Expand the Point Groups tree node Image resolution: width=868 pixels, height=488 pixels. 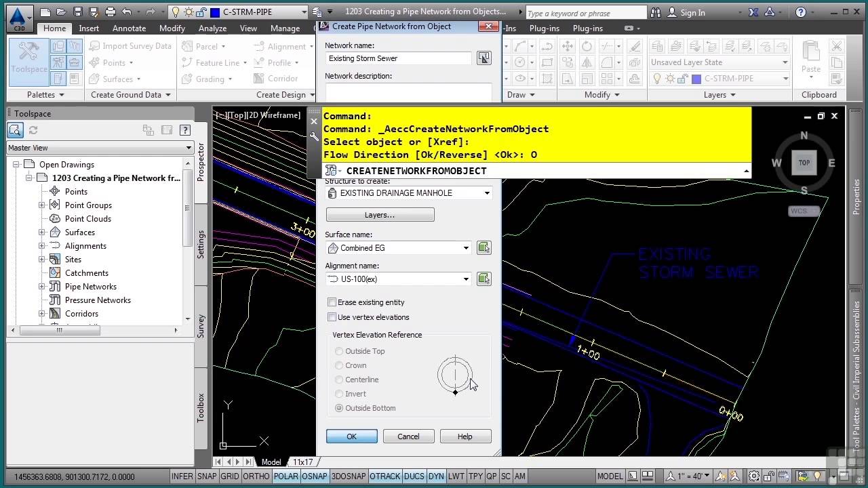(42, 205)
